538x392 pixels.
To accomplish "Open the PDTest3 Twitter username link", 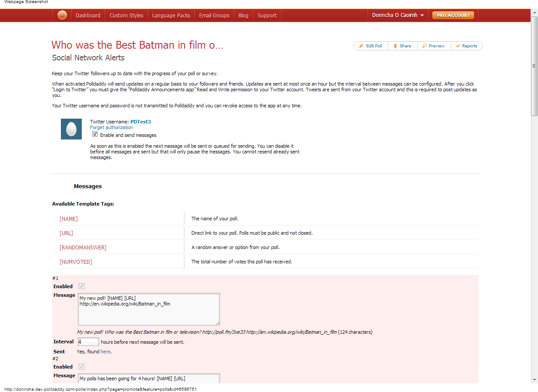I will [140, 122].
